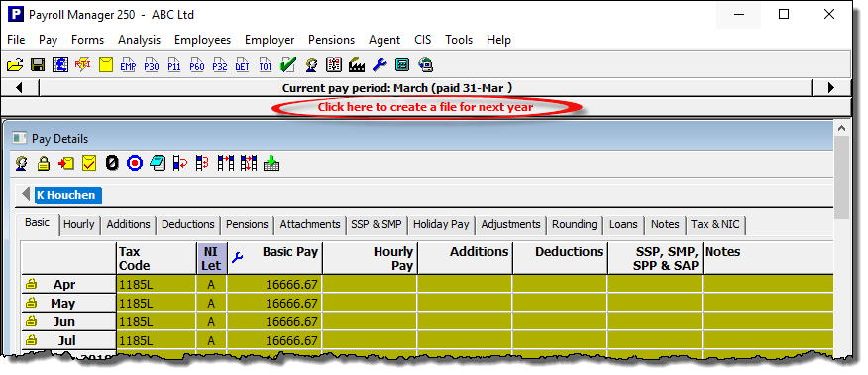Click the green arrow import grid icon

(x=271, y=163)
